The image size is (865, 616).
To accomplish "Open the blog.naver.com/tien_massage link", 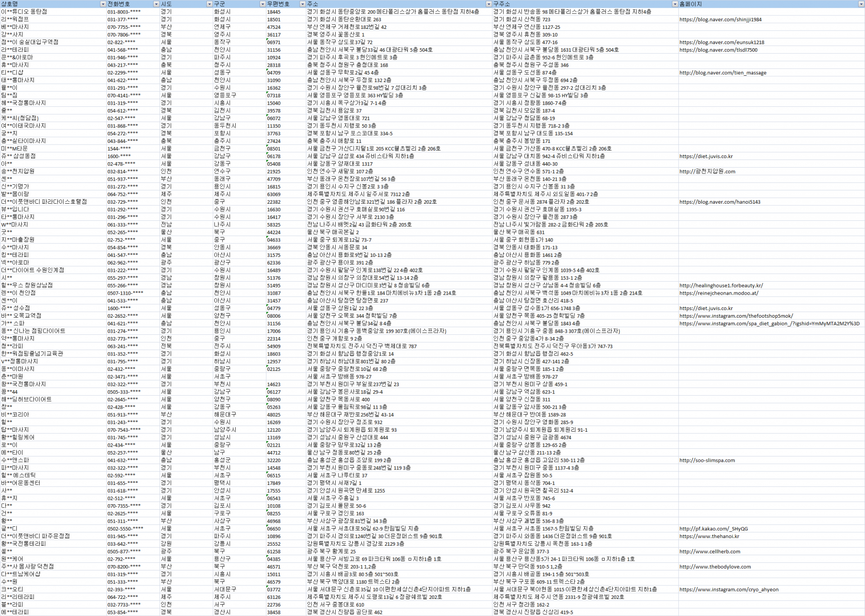I will point(723,73).
